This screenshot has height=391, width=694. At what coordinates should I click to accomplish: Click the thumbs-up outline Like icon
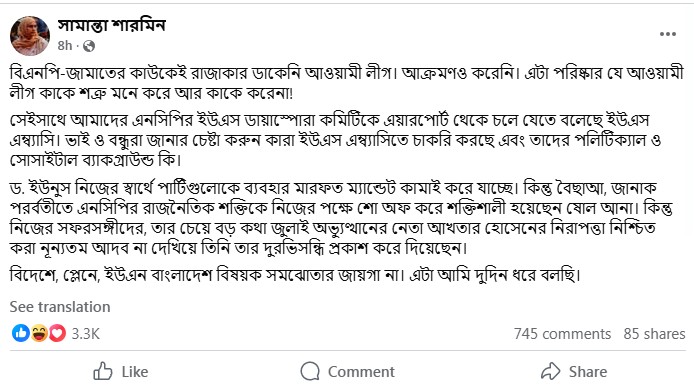tap(103, 371)
